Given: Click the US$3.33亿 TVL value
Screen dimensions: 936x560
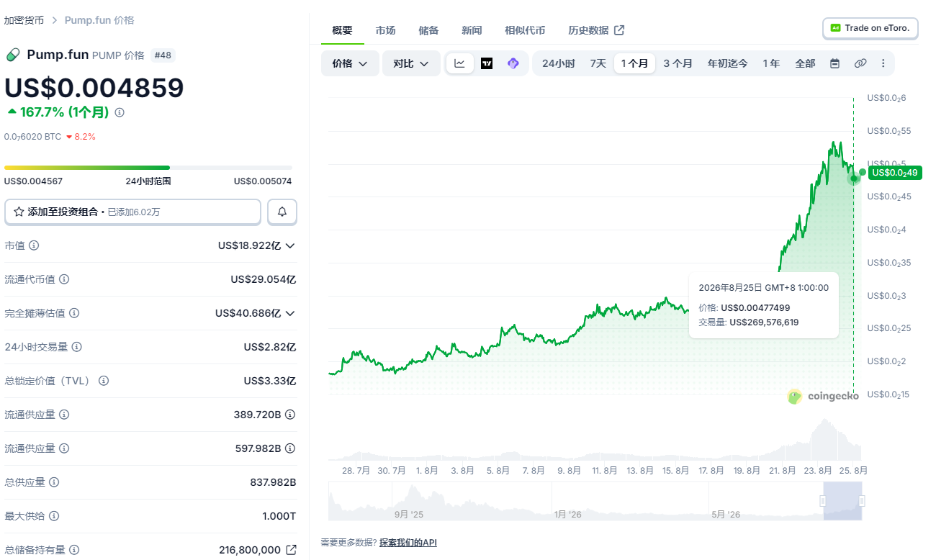Looking at the screenshot, I should point(270,381).
